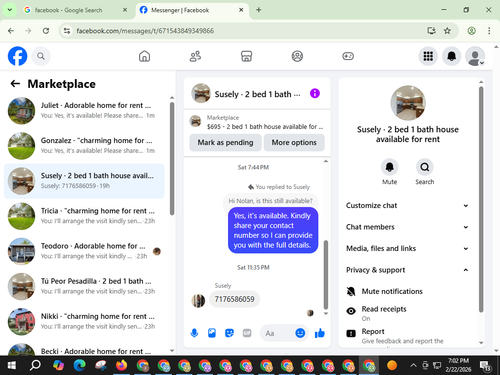Click the Mute bell icon under listing title
This screenshot has width=500, height=375.
tap(389, 167)
